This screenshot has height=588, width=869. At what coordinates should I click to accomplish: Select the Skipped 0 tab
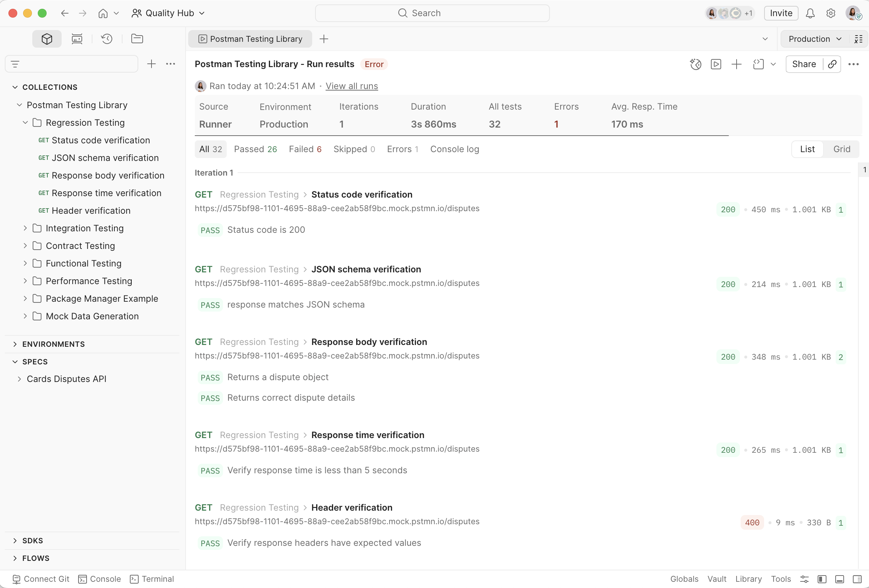(354, 149)
